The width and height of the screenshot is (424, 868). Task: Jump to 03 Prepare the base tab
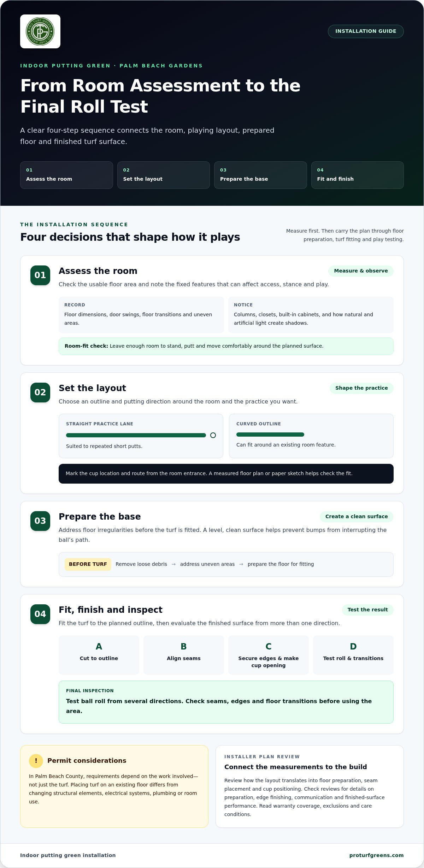pyautogui.click(x=260, y=175)
